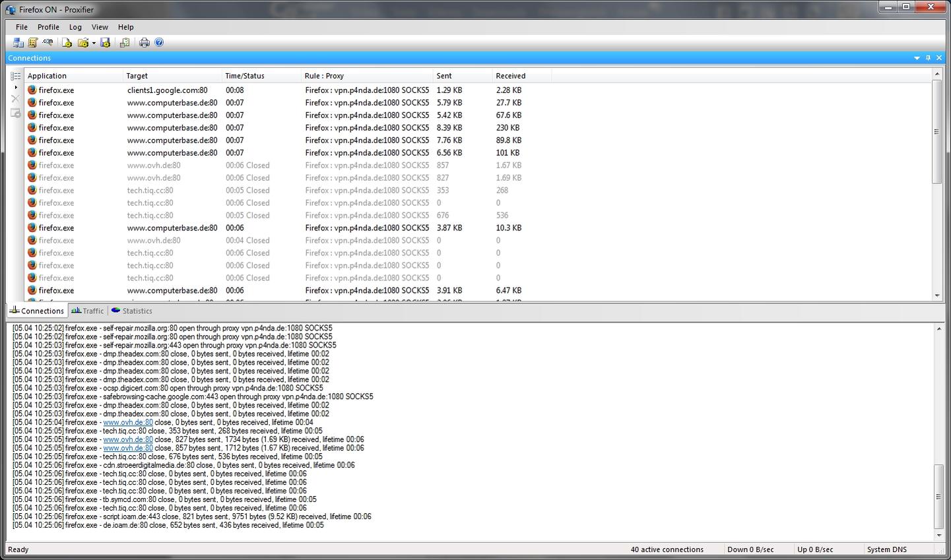The width and height of the screenshot is (951, 560).
Task: Open the Help menu
Action: coord(125,27)
